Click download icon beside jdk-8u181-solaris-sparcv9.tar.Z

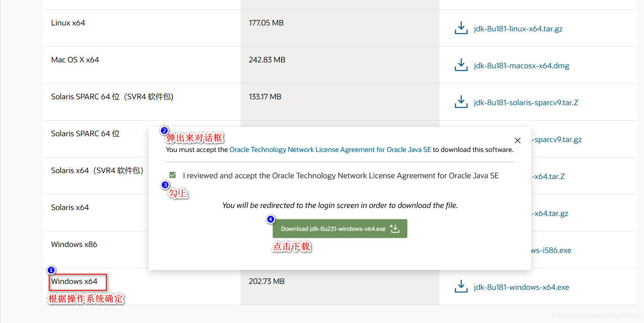[461, 102]
